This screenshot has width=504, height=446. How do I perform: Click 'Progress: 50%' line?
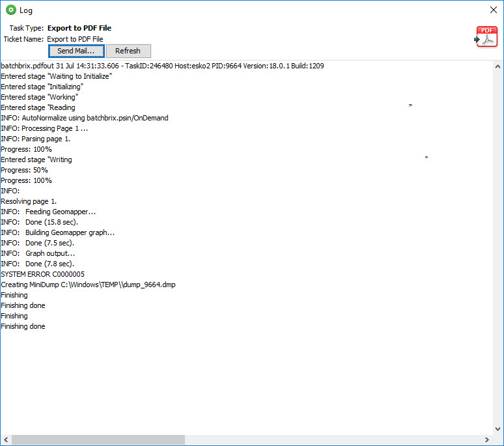point(25,170)
